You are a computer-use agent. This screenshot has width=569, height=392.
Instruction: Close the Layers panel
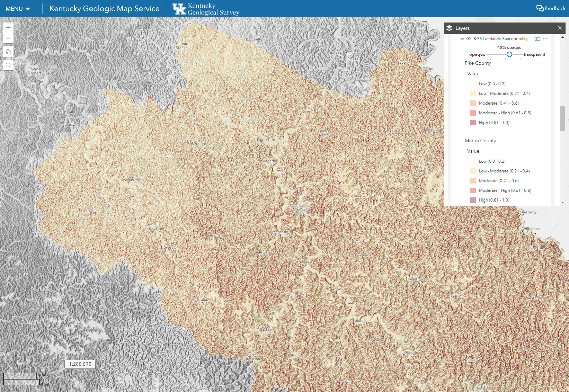560,28
